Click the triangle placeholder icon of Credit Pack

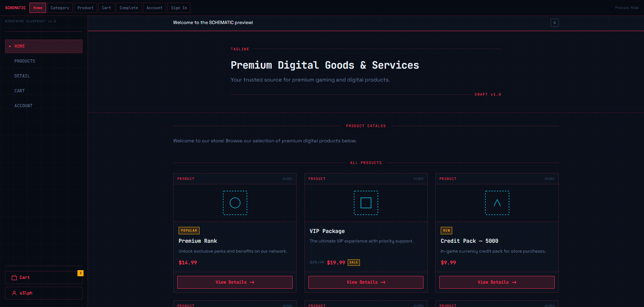coord(497,203)
